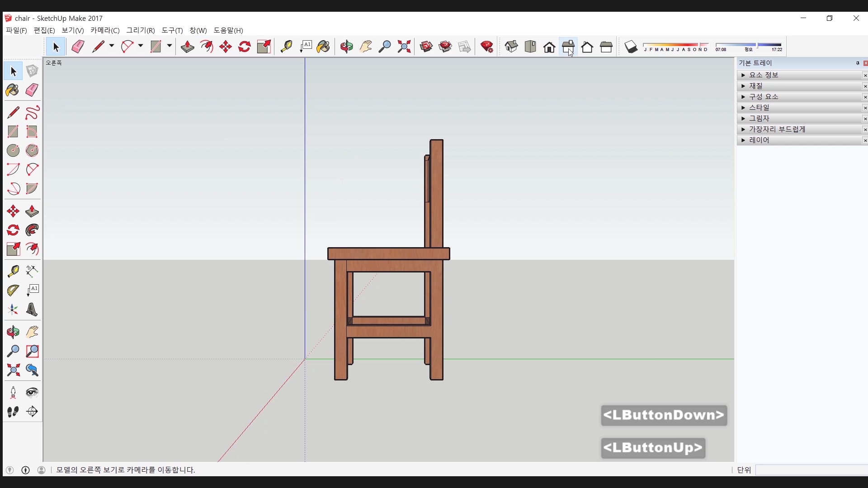Select the Push/Pull tool in top toolbar
The image size is (868, 488).
(x=188, y=47)
